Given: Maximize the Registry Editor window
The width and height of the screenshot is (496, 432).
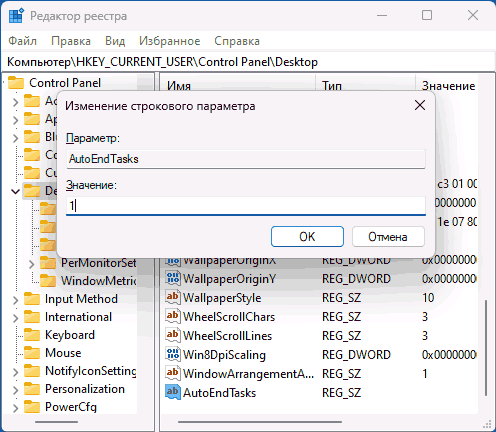Looking at the screenshot, I should click(427, 15).
